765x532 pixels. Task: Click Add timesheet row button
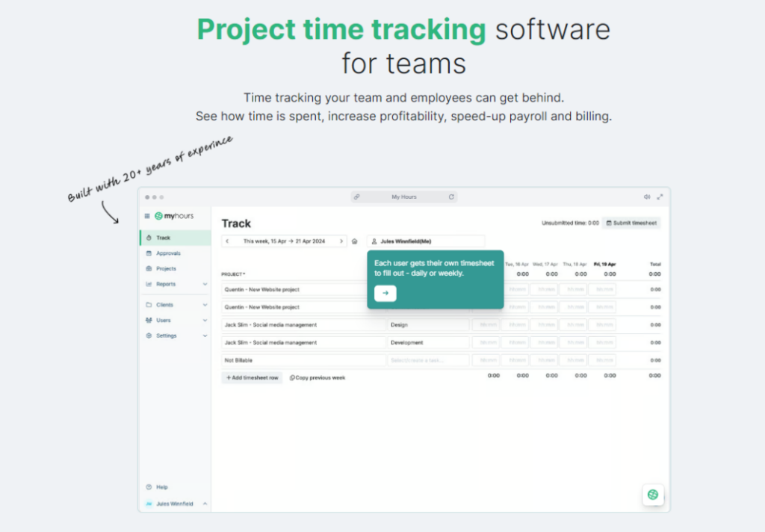point(252,378)
